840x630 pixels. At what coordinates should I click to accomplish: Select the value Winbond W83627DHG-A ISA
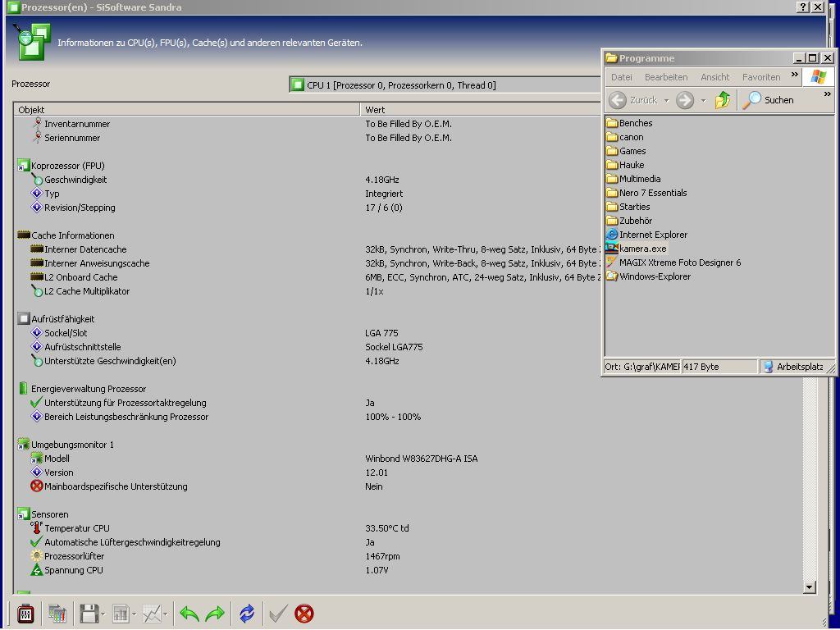click(x=421, y=459)
